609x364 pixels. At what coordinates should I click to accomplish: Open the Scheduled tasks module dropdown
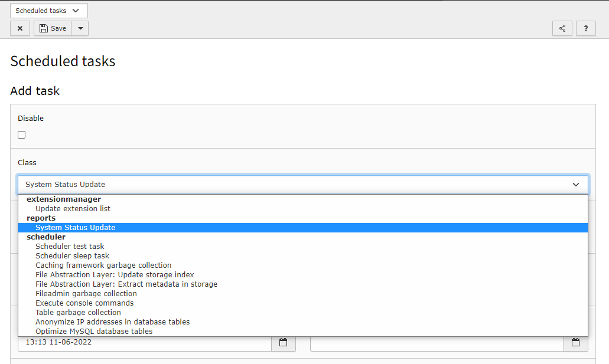click(48, 11)
